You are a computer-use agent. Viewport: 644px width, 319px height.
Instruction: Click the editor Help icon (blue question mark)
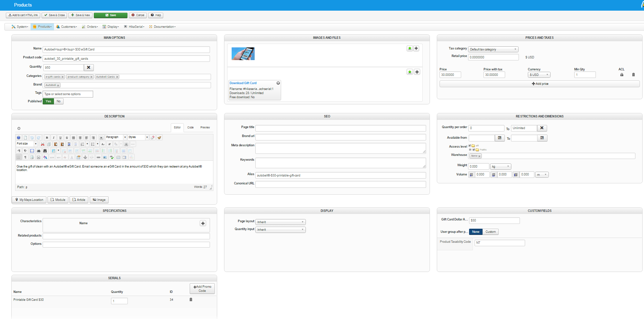19,138
